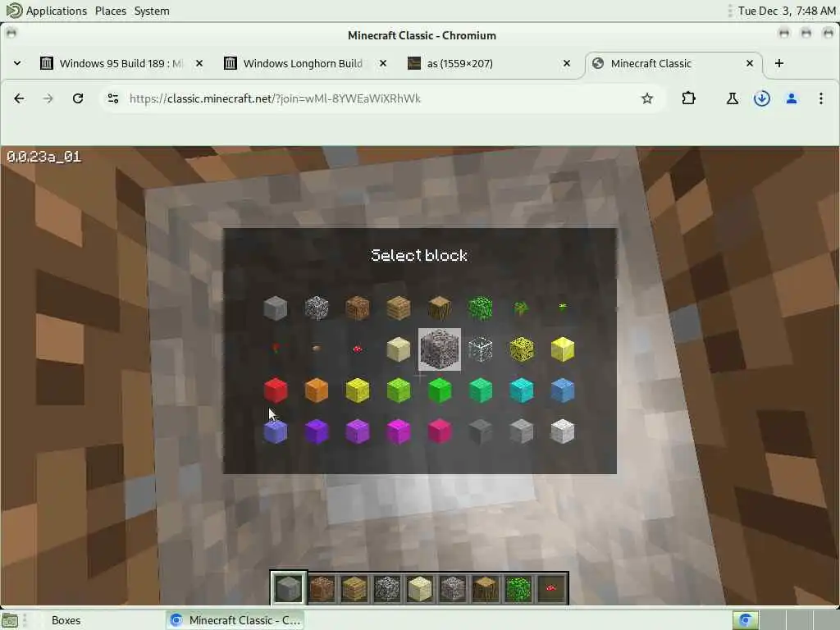The width and height of the screenshot is (840, 630).
Task: Select the cyan wool block
Action: coord(521,390)
